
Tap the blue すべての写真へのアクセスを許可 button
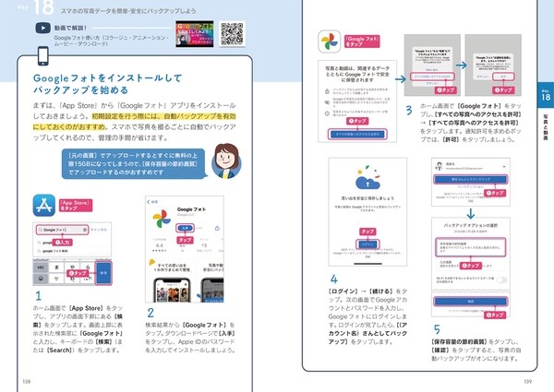tap(357, 134)
